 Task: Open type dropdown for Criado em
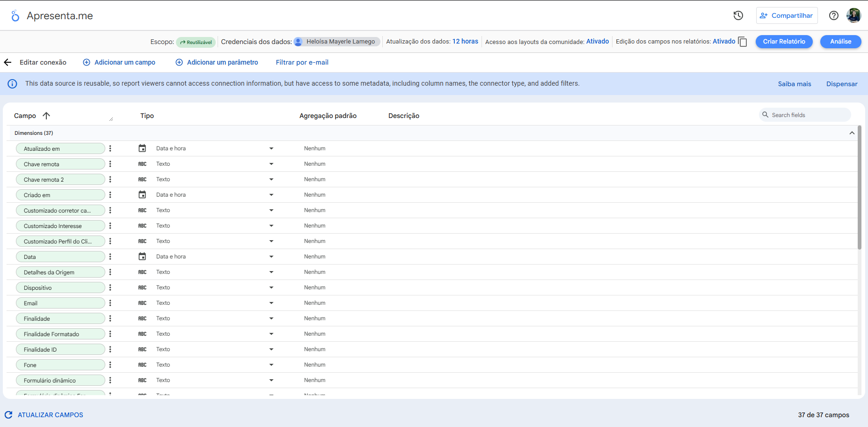pyautogui.click(x=271, y=195)
